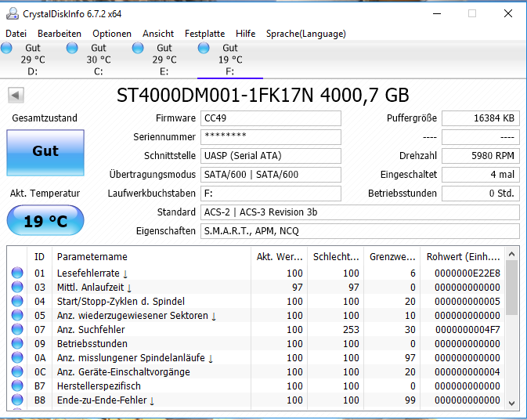Click the ID column header
This screenshot has height=420, width=527.
coord(39,257)
